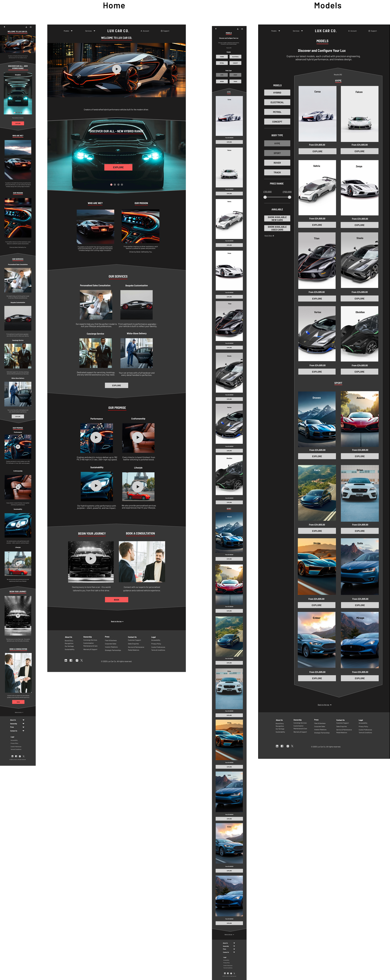Expand About Us section in mobile home footer

click(x=23, y=720)
